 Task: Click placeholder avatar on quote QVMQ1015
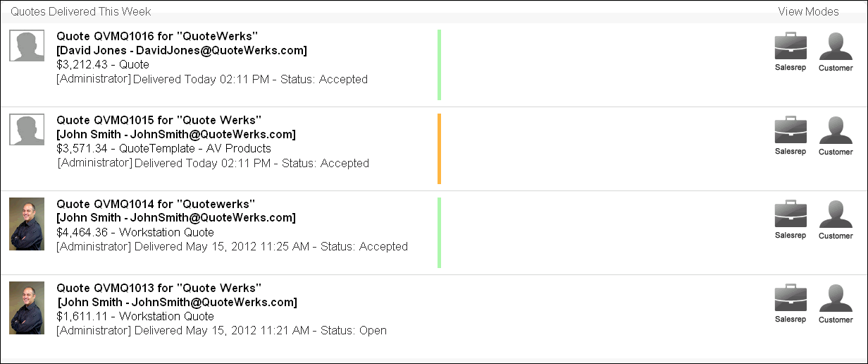(27, 130)
